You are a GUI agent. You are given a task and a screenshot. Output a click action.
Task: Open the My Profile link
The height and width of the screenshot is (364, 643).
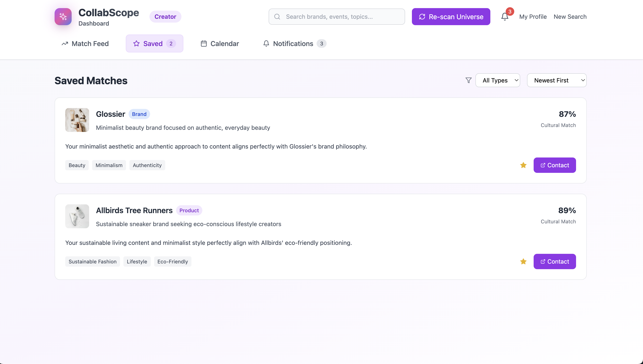(533, 16)
